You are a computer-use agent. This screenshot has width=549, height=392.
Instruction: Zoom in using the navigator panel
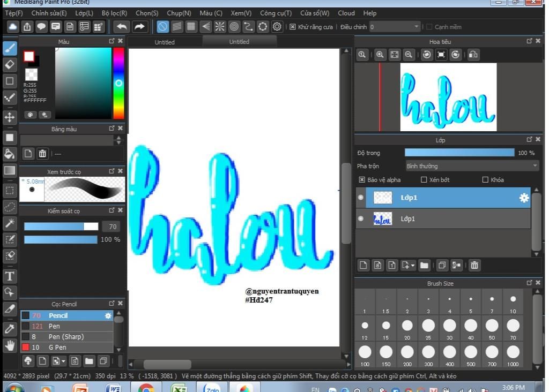(380, 55)
